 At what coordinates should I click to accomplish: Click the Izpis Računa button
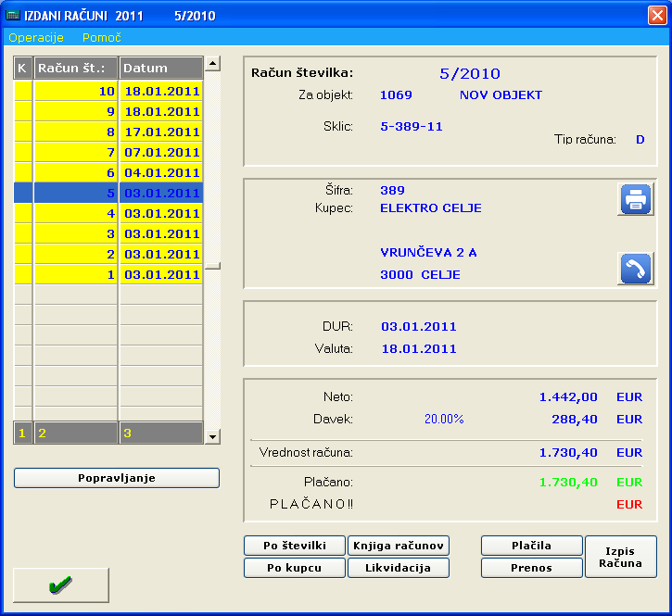(x=620, y=557)
